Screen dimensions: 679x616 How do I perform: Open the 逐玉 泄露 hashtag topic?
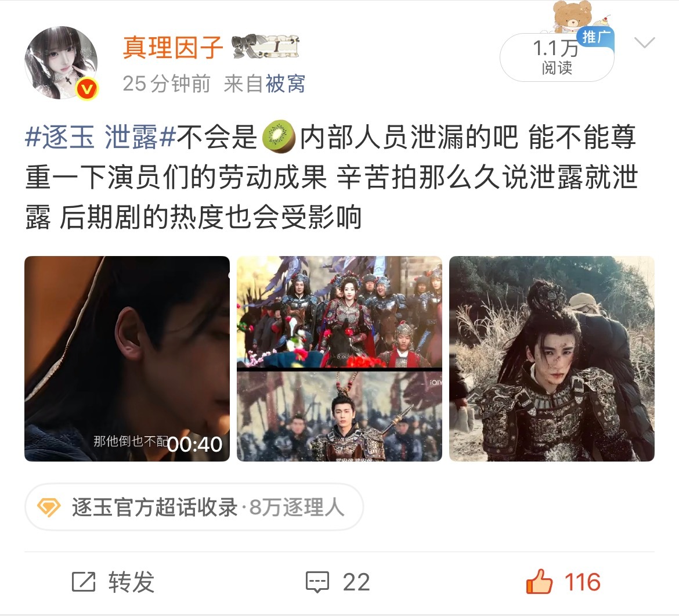[x=100, y=137]
